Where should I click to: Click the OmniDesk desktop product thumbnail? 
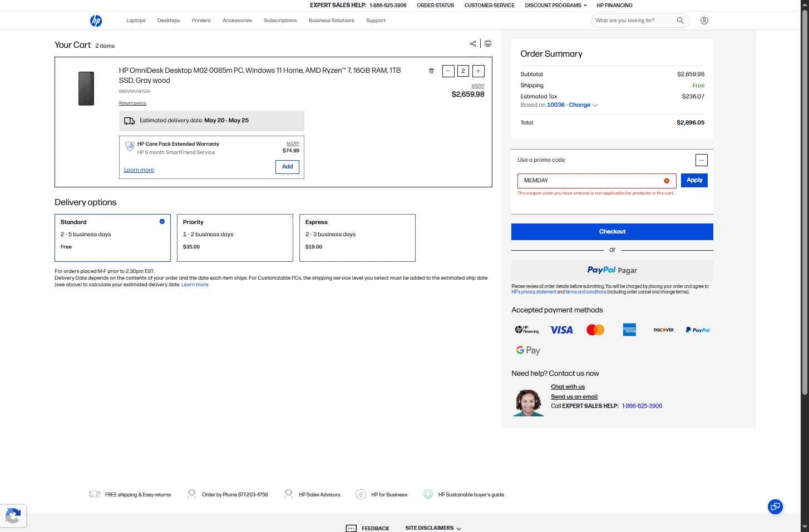(86, 88)
